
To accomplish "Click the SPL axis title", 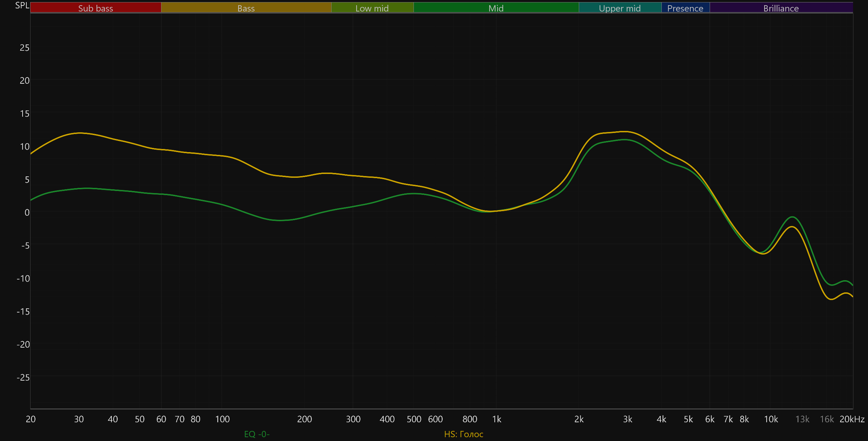I will click(22, 6).
